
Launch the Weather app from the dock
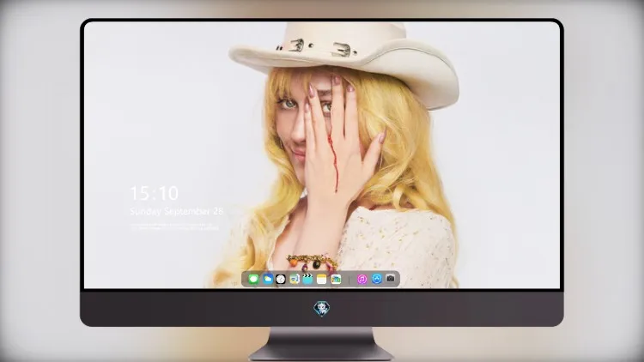(267, 279)
